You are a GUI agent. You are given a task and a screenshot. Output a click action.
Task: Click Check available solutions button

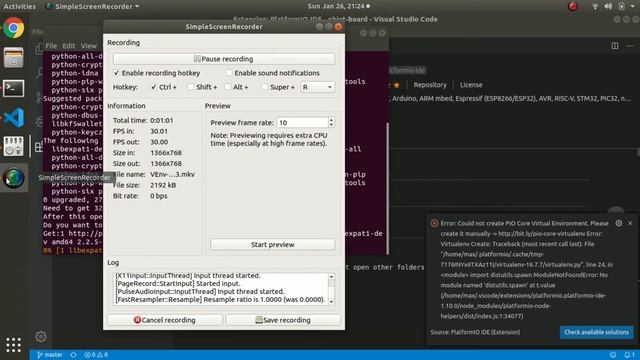click(596, 332)
